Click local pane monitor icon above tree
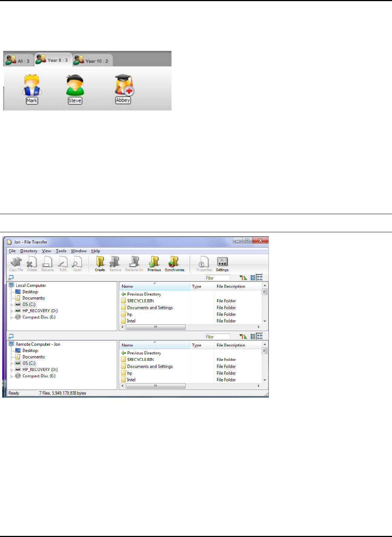 click(11, 277)
